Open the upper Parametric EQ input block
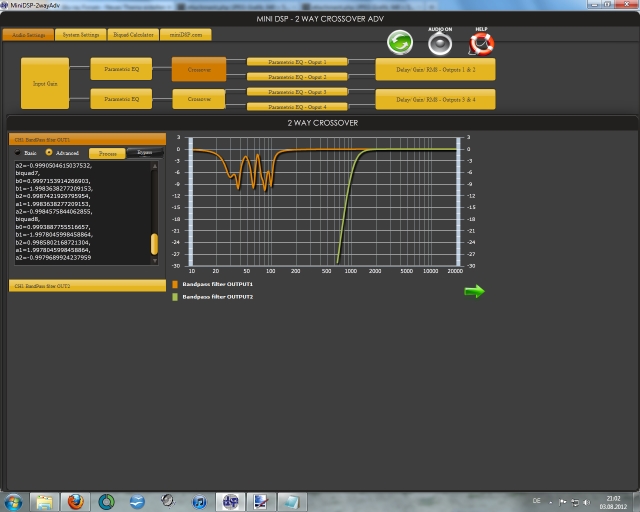 121,69
